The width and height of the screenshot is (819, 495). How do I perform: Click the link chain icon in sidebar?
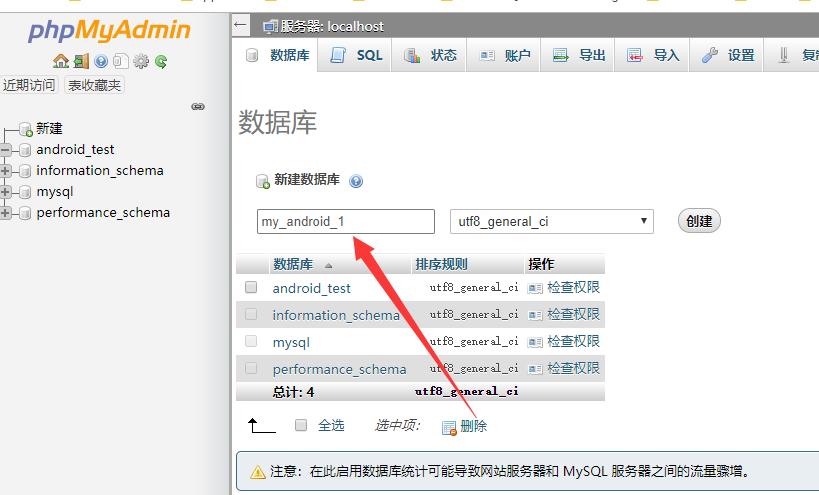pos(198,107)
